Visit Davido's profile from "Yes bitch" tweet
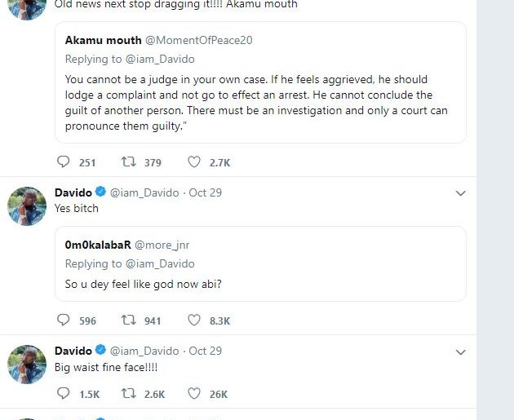 click(73, 192)
